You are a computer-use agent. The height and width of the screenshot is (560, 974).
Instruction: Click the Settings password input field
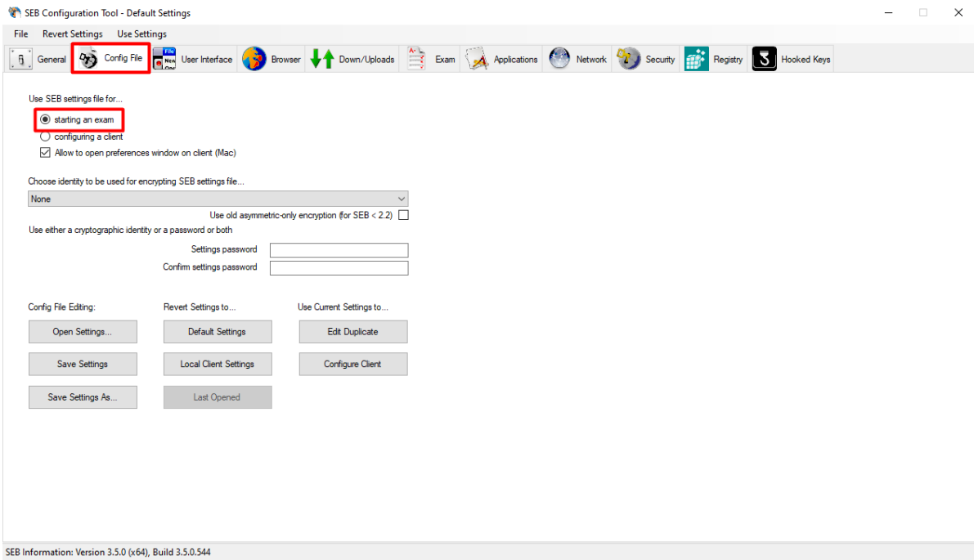point(339,250)
